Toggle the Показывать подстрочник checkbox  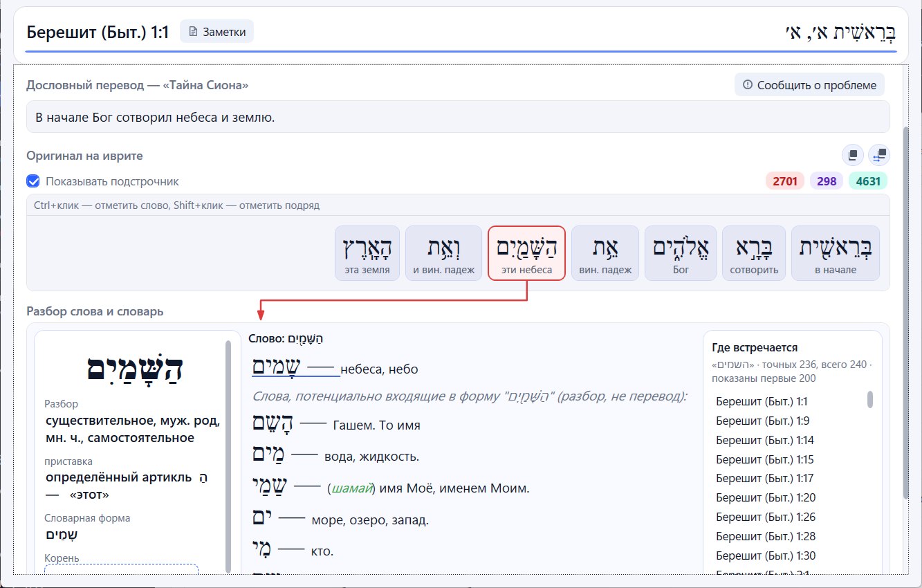[33, 181]
